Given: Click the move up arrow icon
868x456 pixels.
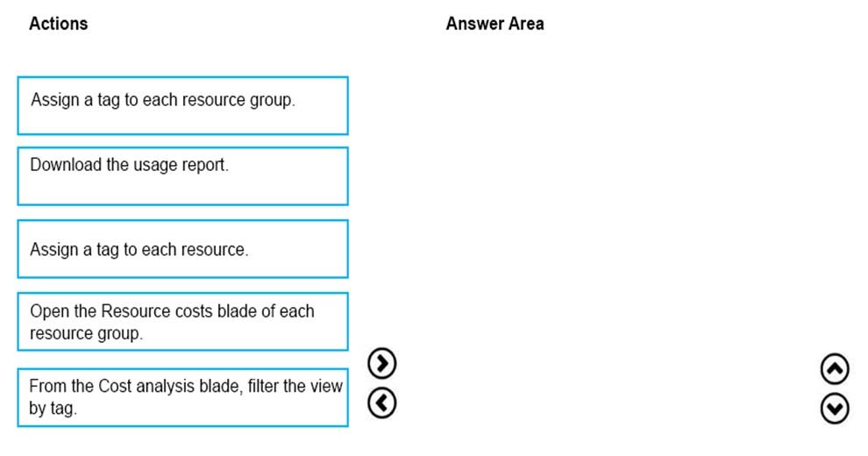Looking at the screenshot, I should pos(835,369).
